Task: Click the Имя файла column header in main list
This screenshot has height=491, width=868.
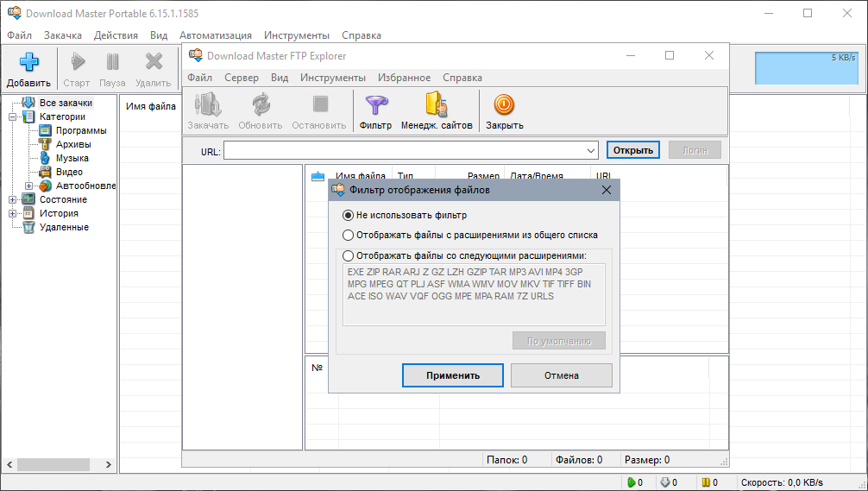Action: (x=151, y=106)
